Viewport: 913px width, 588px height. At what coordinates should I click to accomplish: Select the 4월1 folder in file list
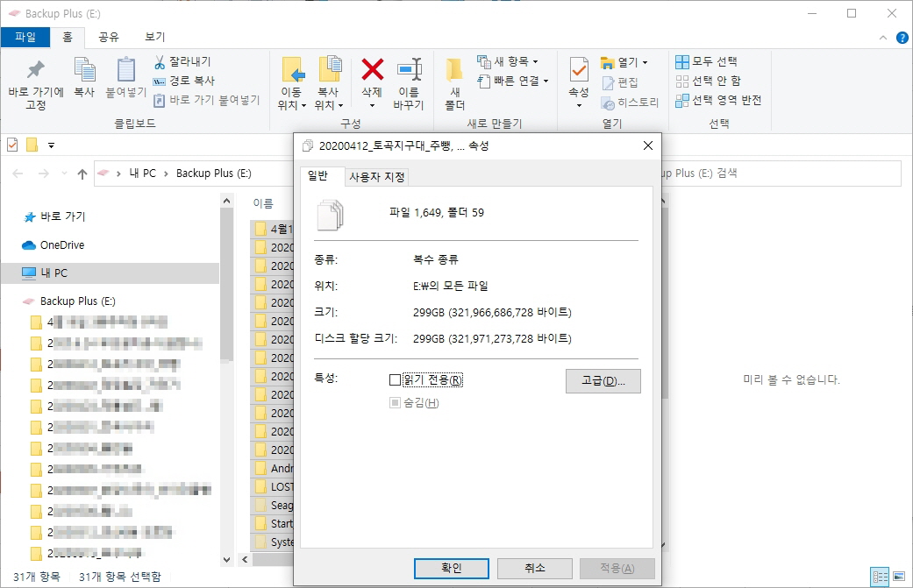[x=274, y=229]
